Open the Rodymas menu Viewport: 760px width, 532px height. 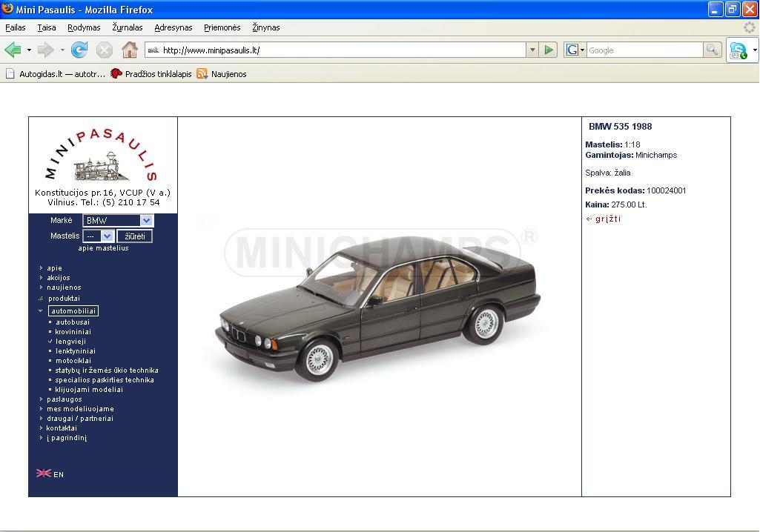coord(84,27)
